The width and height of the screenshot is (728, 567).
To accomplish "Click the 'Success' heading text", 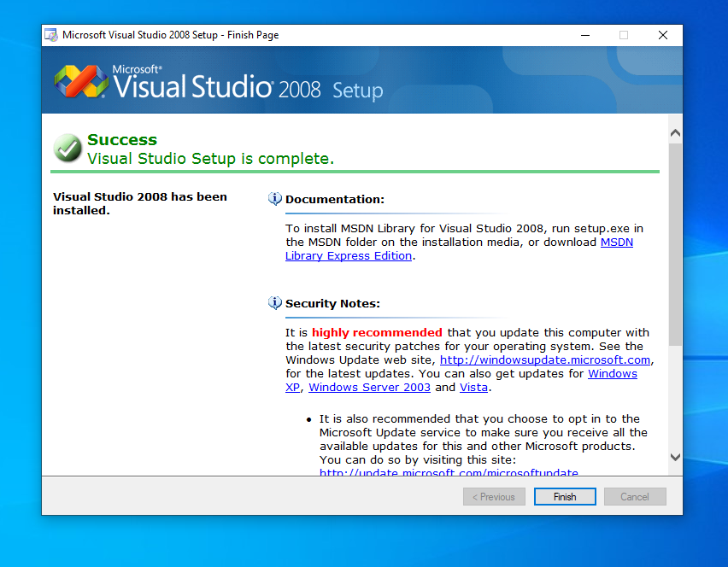I will click(x=122, y=140).
